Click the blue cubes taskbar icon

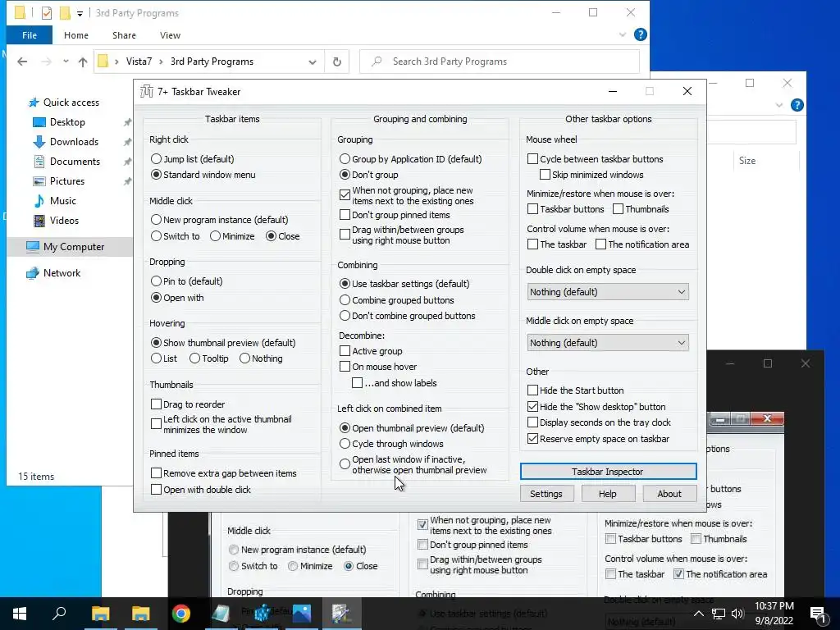click(262, 614)
